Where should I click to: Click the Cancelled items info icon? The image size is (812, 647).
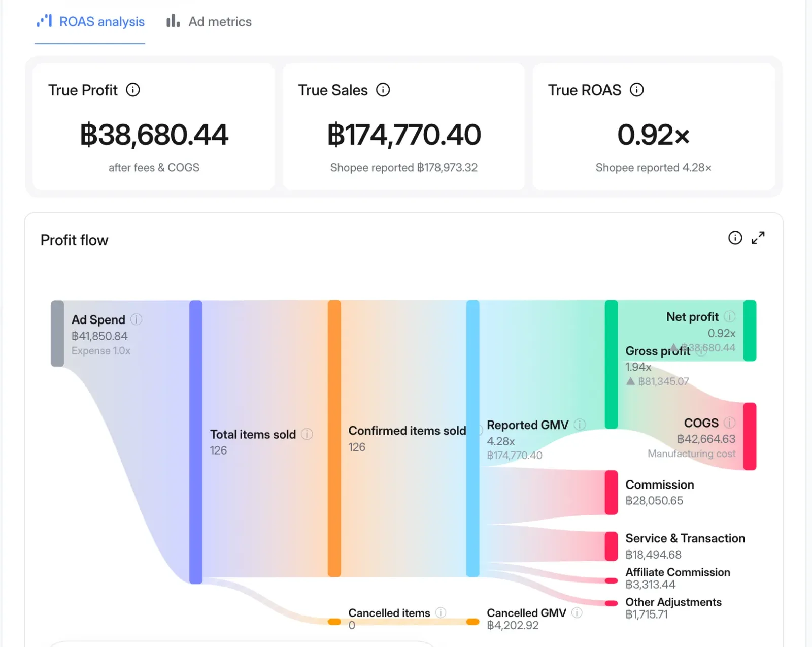441,612
